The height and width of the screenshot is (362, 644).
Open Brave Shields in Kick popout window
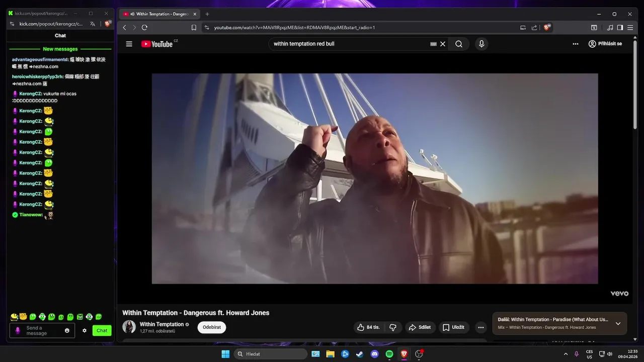point(107,24)
